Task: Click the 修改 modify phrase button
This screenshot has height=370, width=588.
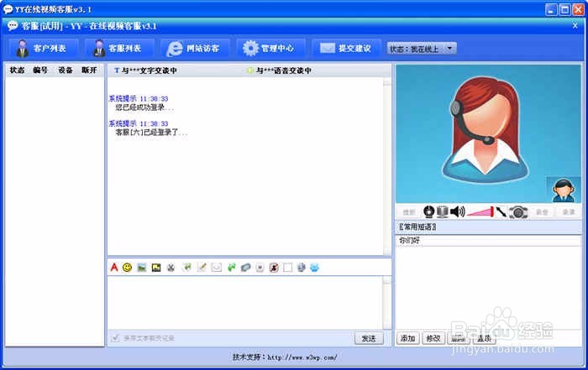Action: 433,339
